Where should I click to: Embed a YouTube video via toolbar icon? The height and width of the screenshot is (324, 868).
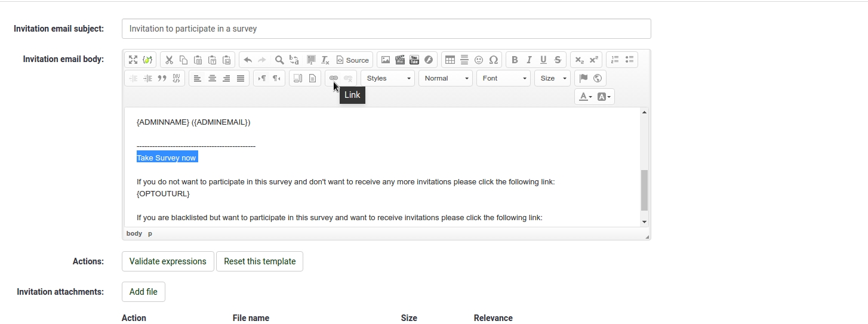[414, 60]
